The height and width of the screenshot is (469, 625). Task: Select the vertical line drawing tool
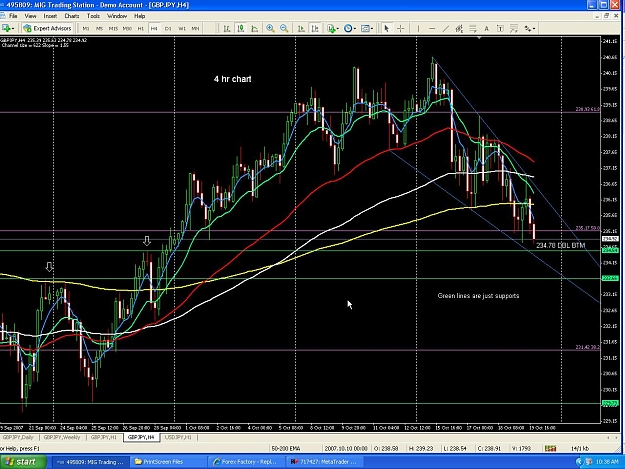(x=418, y=28)
